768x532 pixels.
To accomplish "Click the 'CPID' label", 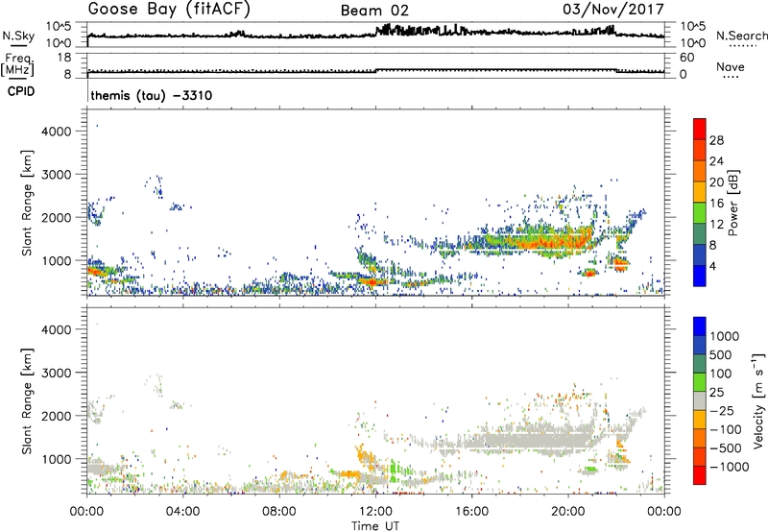I will (21, 91).
